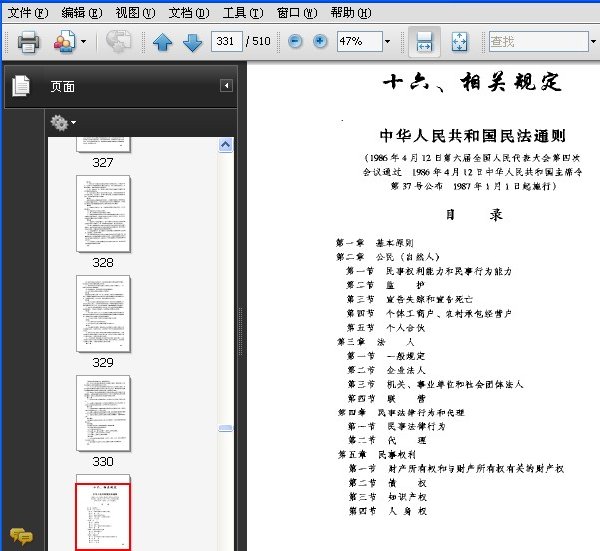Open the 视图(V) menu
Screen dimensions: 600x551
135,13
